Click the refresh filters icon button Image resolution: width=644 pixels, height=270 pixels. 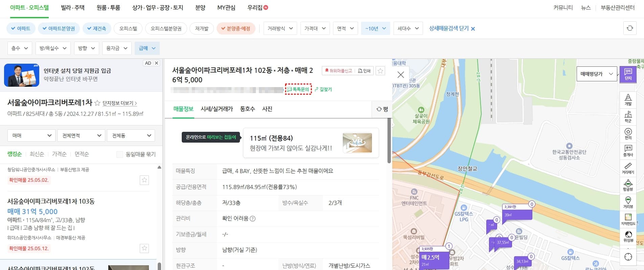click(630, 28)
